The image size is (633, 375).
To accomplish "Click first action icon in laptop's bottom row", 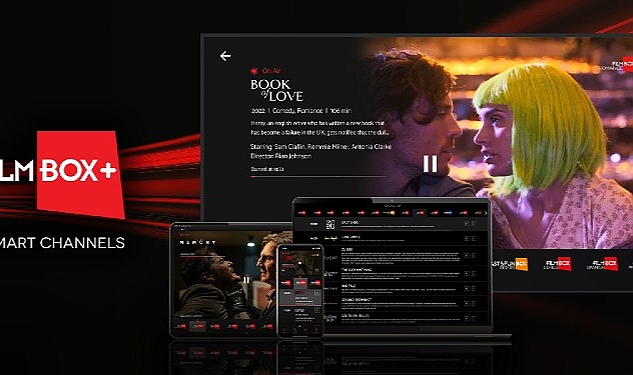I will [466, 318].
